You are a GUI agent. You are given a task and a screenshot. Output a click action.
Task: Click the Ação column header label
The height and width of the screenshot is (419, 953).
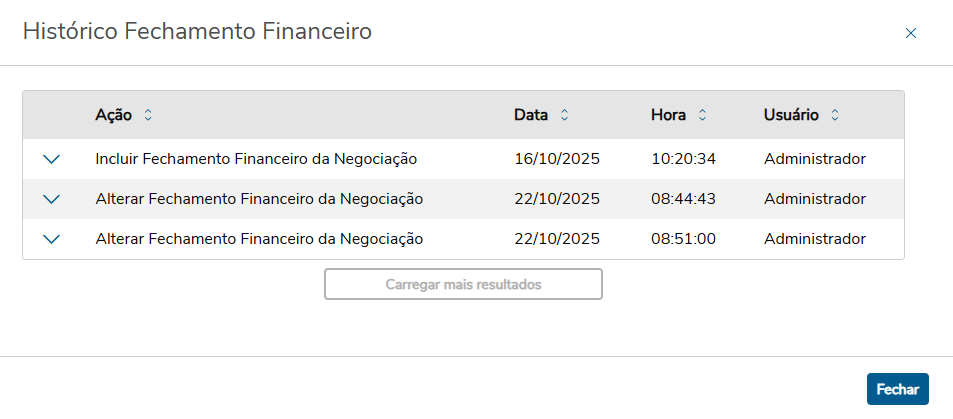point(113,115)
